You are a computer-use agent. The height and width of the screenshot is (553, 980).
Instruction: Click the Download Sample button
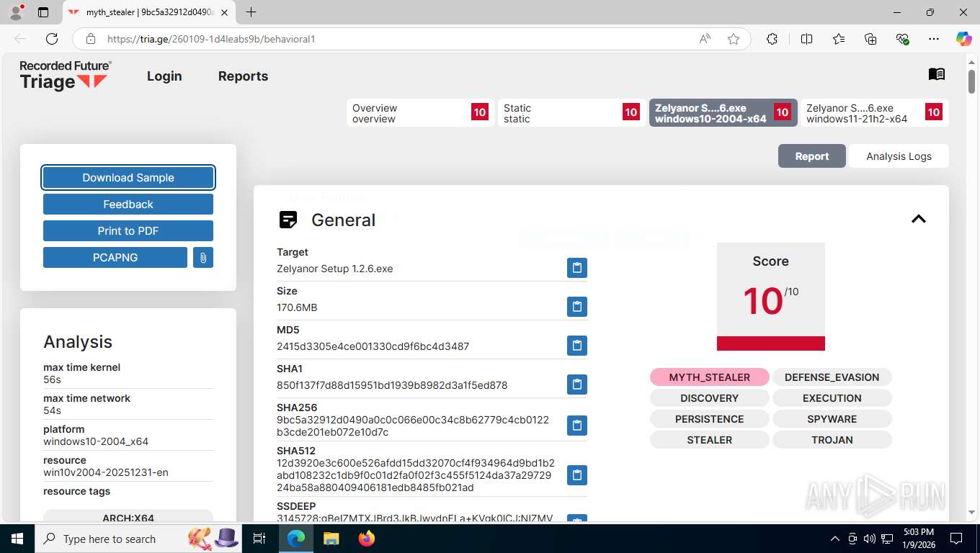point(128,177)
